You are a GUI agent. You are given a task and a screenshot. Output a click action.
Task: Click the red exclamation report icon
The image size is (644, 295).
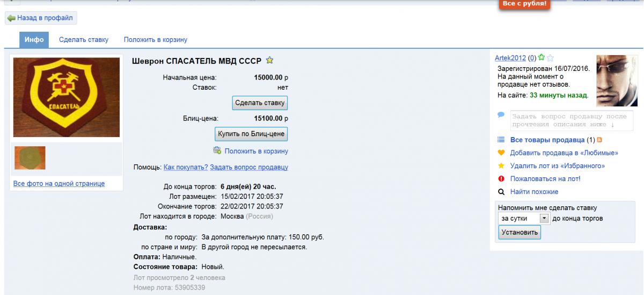click(501, 178)
